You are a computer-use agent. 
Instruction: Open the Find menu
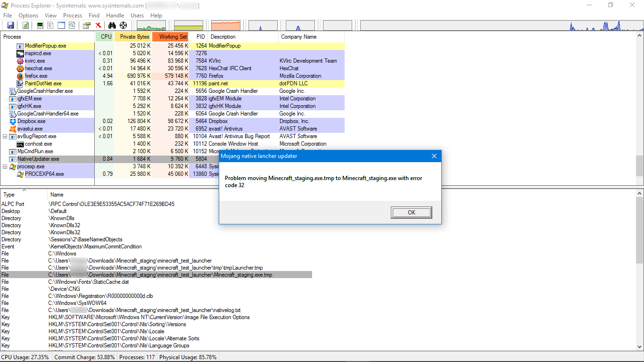[x=94, y=16]
